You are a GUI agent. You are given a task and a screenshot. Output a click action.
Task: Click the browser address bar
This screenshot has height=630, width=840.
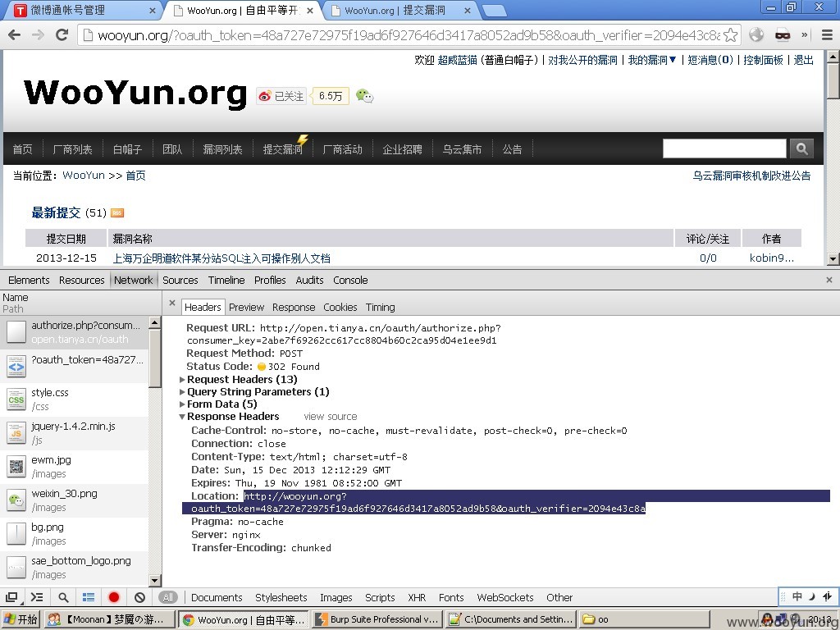click(409, 35)
